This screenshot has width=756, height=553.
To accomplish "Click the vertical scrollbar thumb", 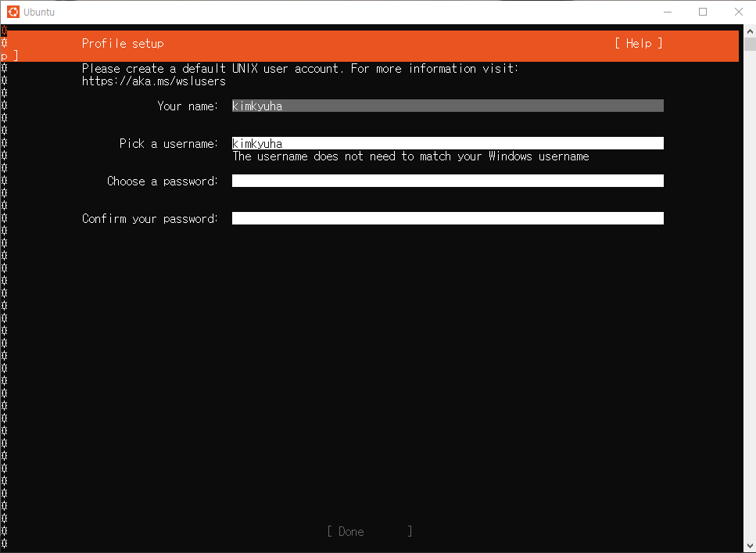I will [750, 44].
